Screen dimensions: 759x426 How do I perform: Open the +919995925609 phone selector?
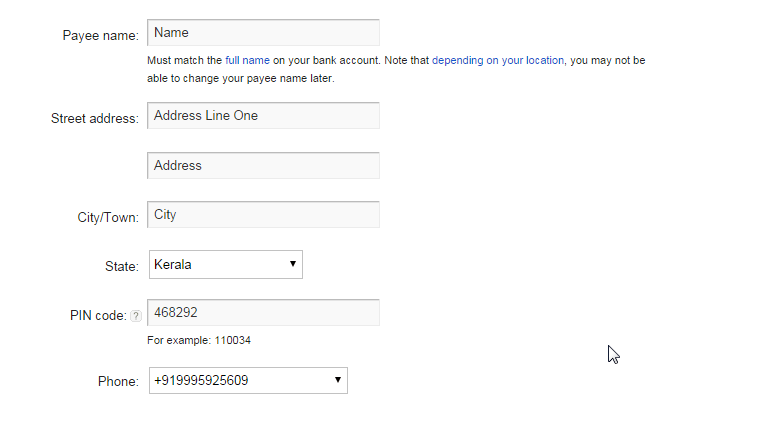click(248, 380)
